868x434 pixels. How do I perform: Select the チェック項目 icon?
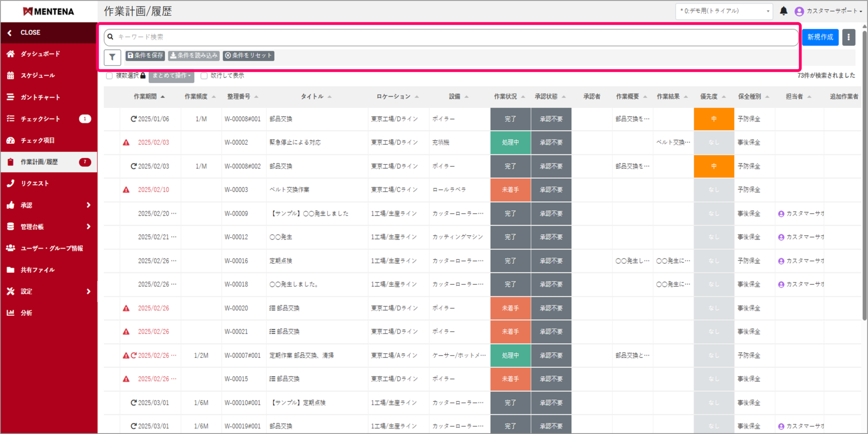[10, 140]
